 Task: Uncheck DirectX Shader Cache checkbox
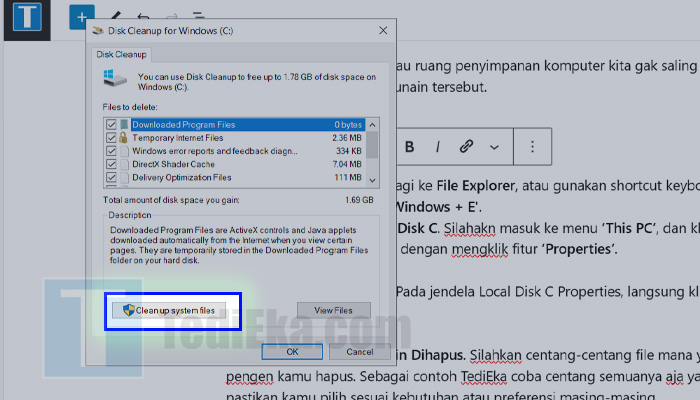[x=111, y=164]
